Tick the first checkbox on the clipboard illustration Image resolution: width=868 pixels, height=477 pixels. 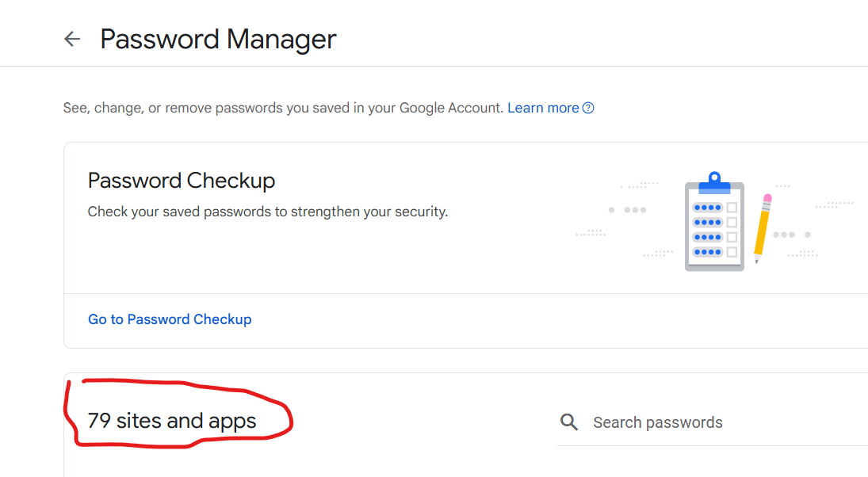click(732, 208)
